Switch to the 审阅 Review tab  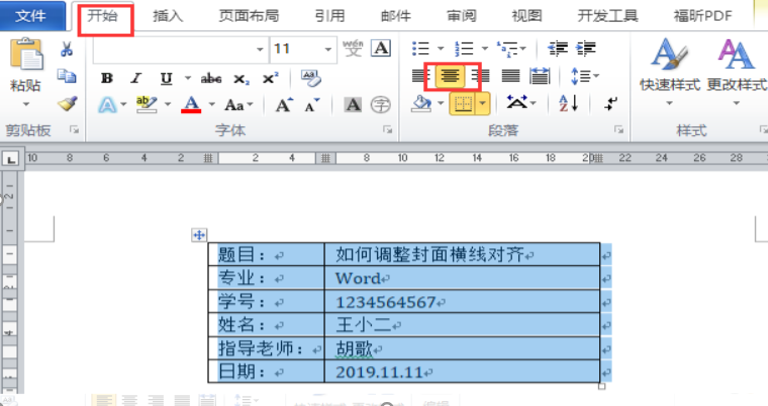461,16
